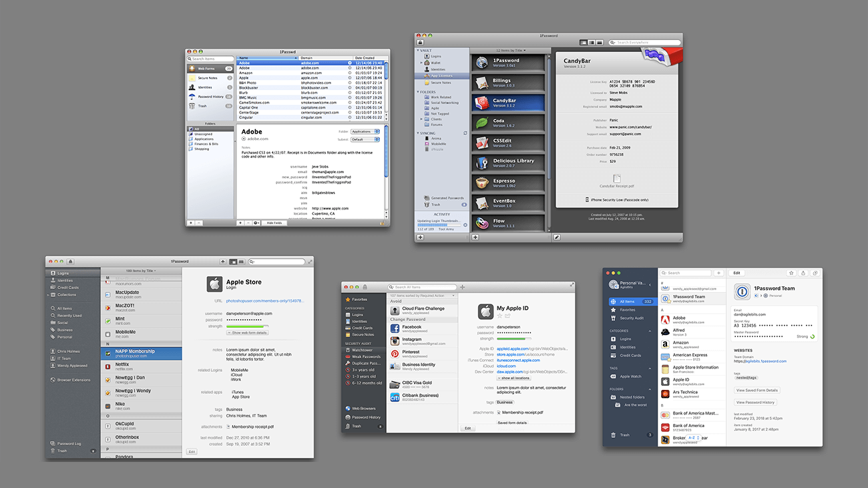This screenshot has width=868, height=488.
Task: Select the CandyBar app license entry
Action: 507,101
